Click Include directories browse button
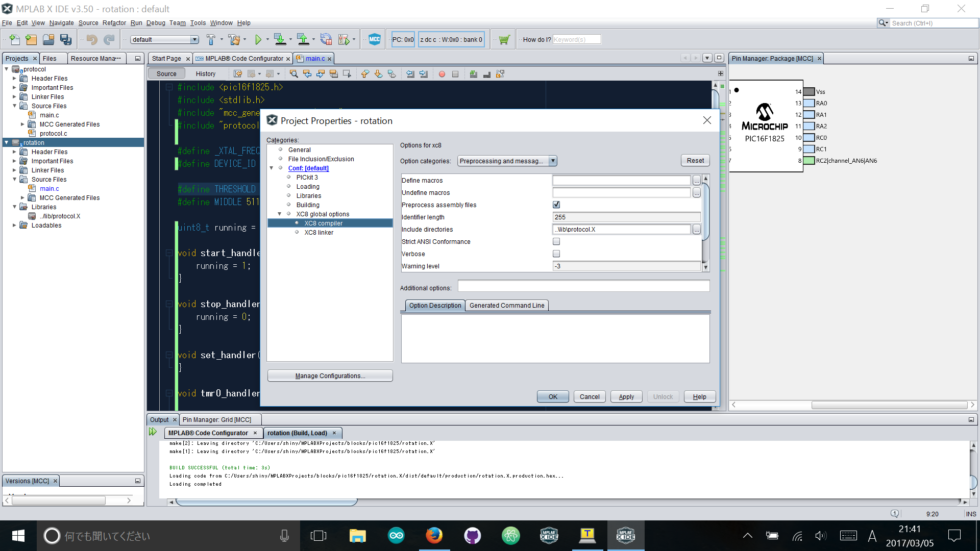The height and width of the screenshot is (551, 980). tap(697, 229)
